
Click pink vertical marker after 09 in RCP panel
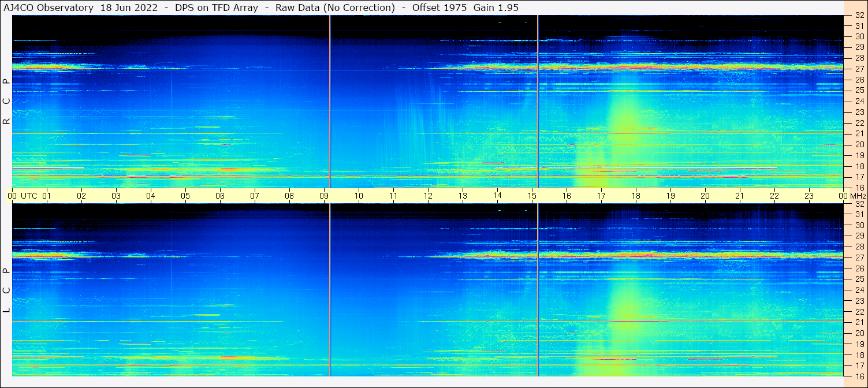(330, 102)
